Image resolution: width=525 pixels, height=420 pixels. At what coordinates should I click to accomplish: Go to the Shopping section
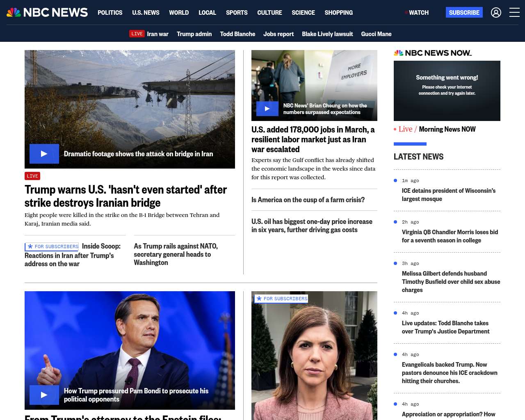coord(338,13)
